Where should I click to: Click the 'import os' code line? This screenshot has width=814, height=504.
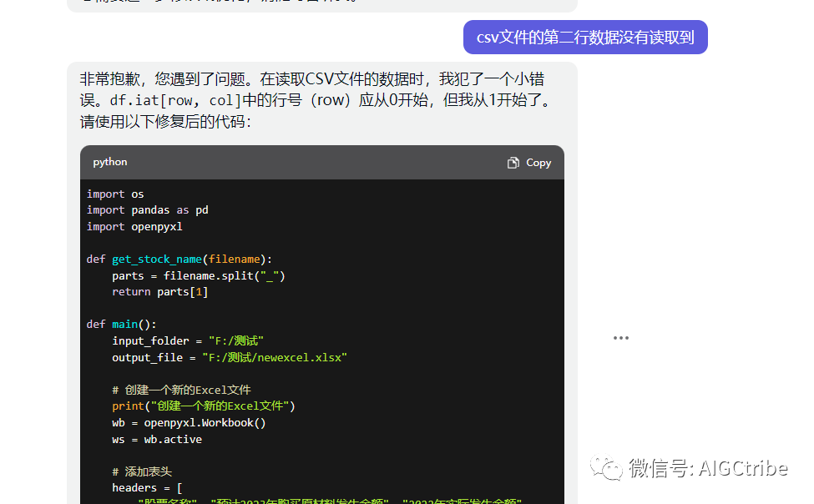point(115,194)
